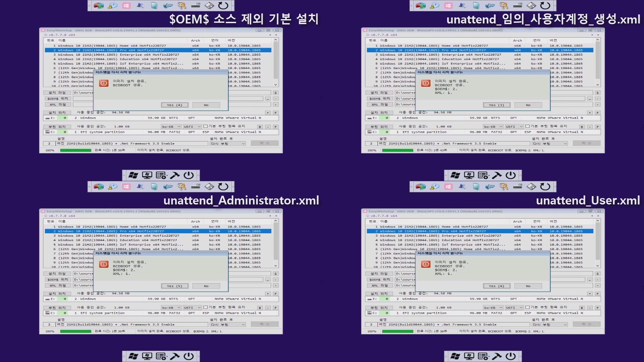This screenshot has height=362, width=644.
Task: Open the ko-KR dropdown in the unattend_User window
Action: tap(493, 308)
